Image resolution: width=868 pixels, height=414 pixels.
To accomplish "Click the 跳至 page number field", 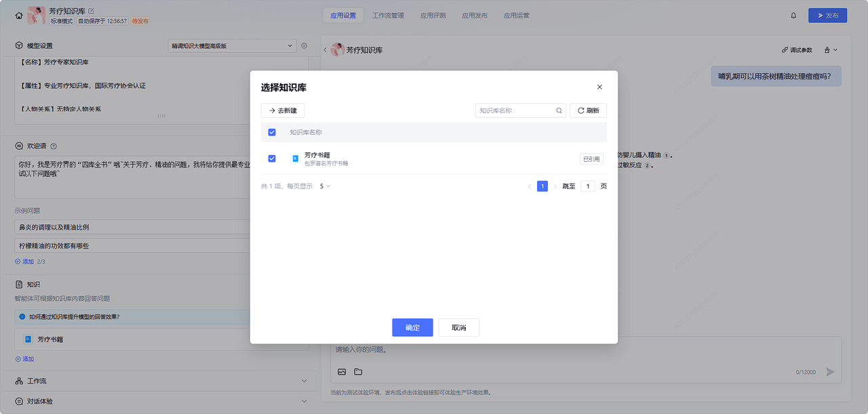I will pyautogui.click(x=587, y=186).
